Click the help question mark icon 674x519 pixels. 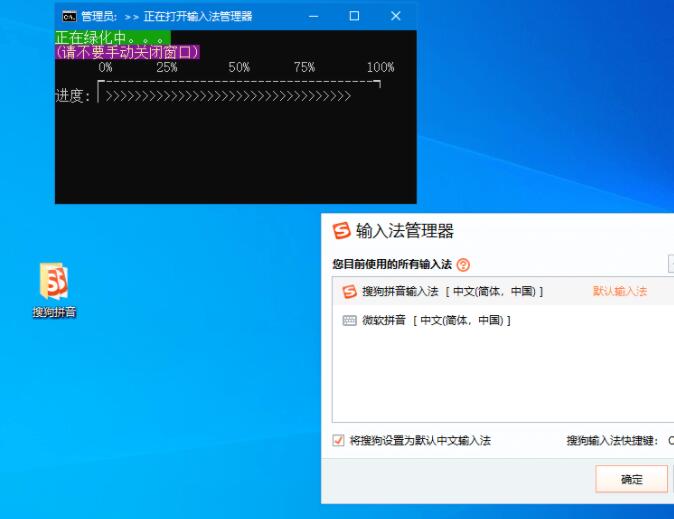pos(463,264)
